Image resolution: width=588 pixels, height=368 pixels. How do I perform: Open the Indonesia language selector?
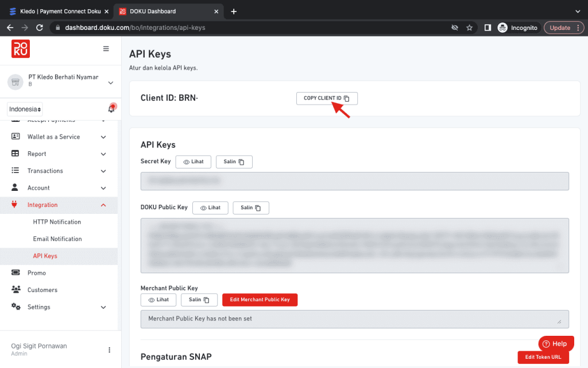(x=25, y=109)
